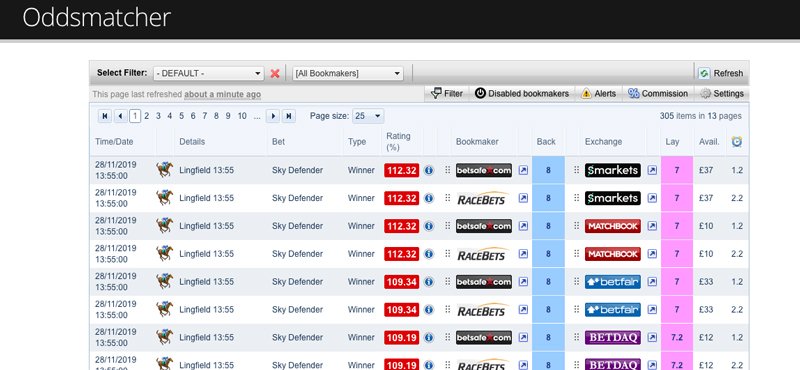Open Disabled bookmakers settings
The image size is (800, 370).
click(521, 93)
